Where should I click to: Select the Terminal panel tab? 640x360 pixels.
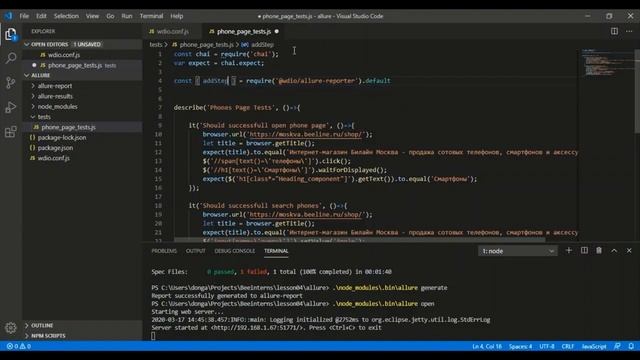[276, 251]
